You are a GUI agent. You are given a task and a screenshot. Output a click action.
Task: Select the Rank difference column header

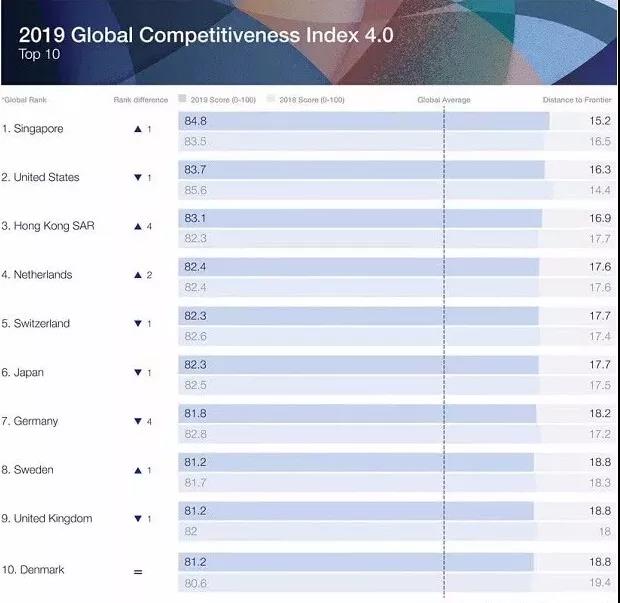click(x=140, y=100)
